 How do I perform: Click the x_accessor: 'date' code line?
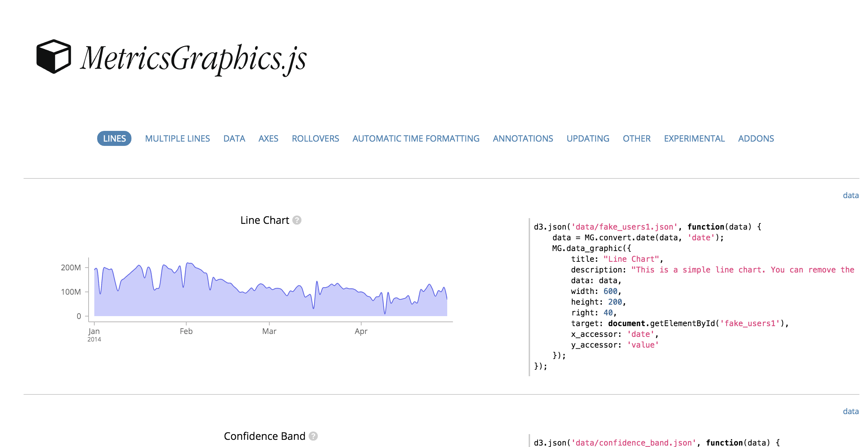click(x=615, y=334)
